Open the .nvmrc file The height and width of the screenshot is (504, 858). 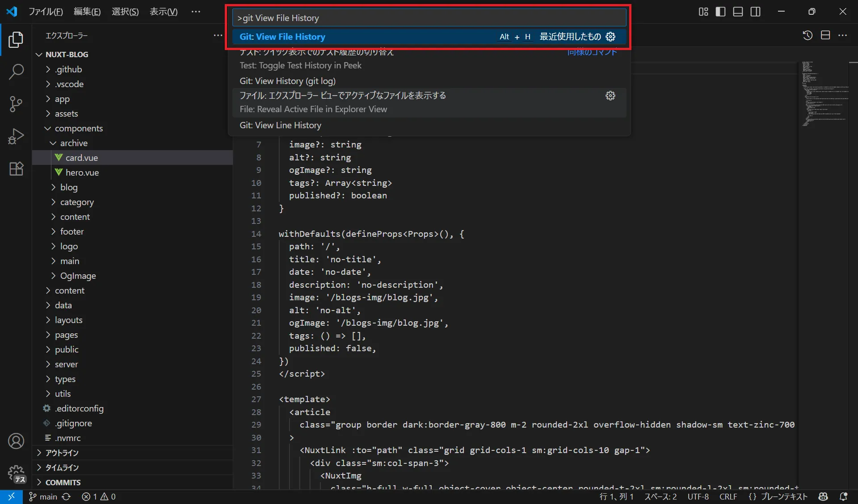[132, 438]
